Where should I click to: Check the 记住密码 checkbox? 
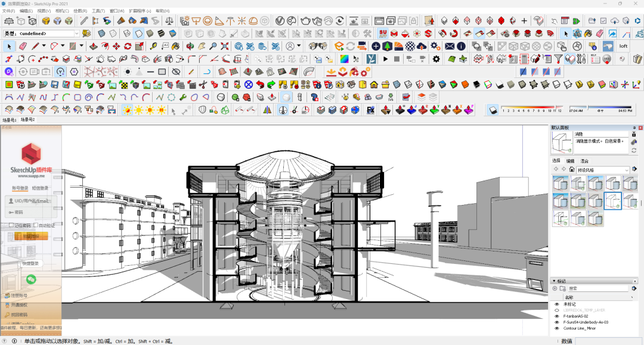click(x=11, y=225)
